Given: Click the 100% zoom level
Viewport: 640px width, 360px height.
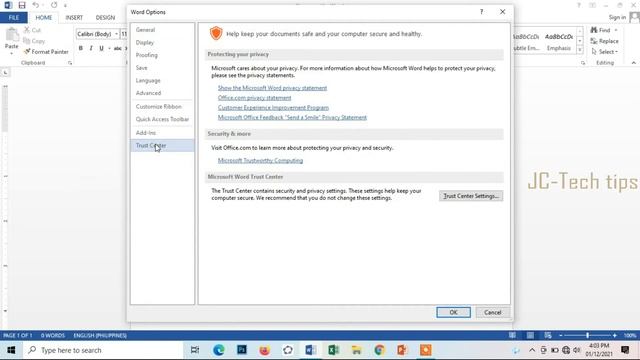Looking at the screenshot, I should 630,336.
